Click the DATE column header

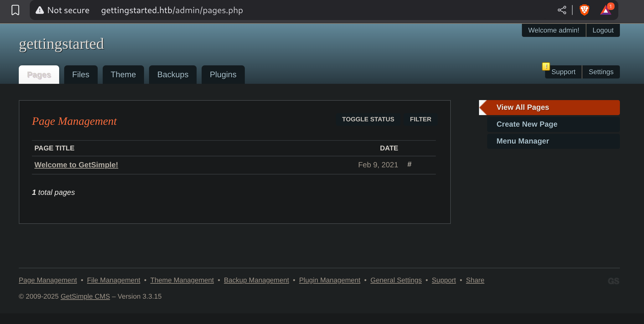pos(389,148)
